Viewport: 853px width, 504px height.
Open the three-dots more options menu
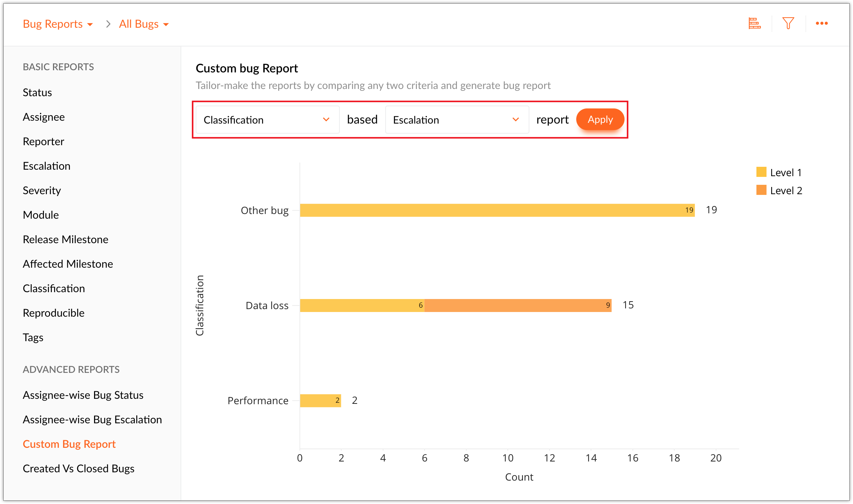pos(822,24)
